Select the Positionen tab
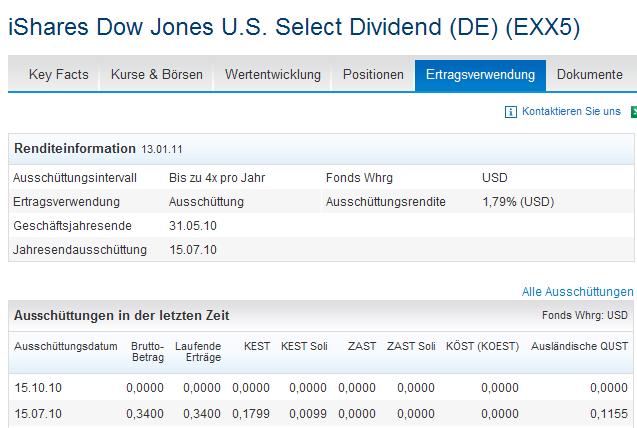 pyautogui.click(x=373, y=75)
